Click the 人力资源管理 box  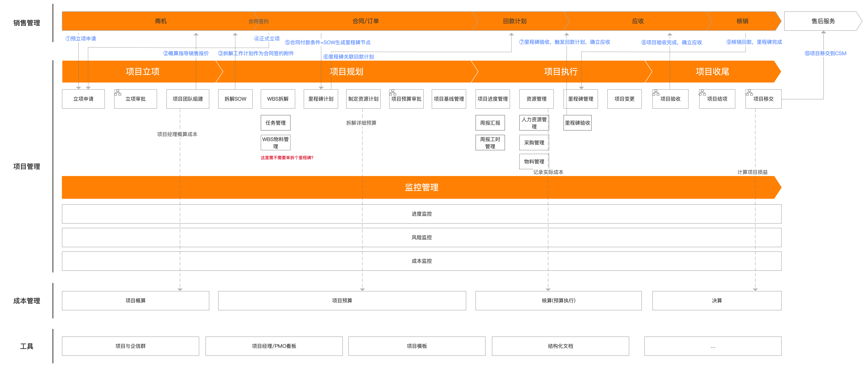(534, 123)
